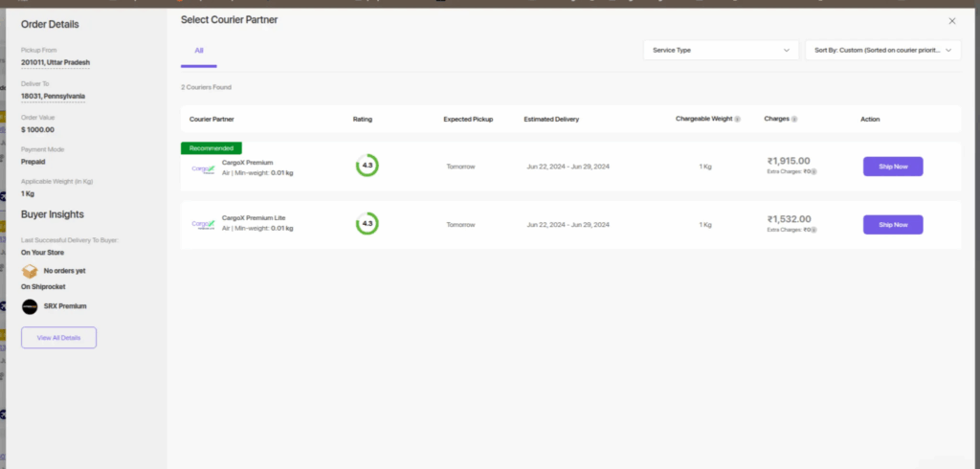The width and height of the screenshot is (980, 469).
Task: Click the green Recommended badge
Action: (212, 148)
